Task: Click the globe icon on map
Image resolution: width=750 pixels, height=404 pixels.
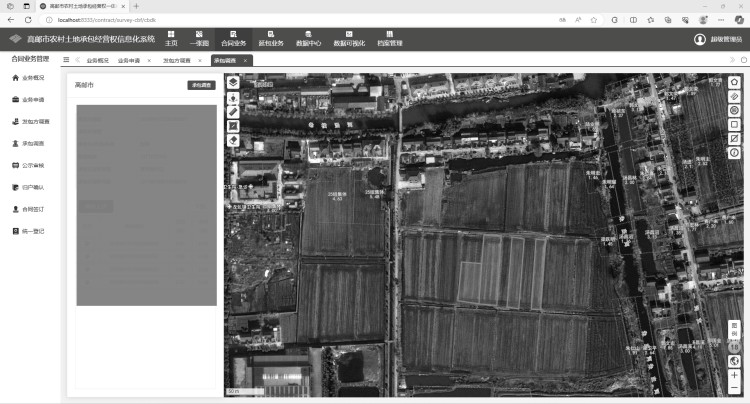Action: coord(734,361)
